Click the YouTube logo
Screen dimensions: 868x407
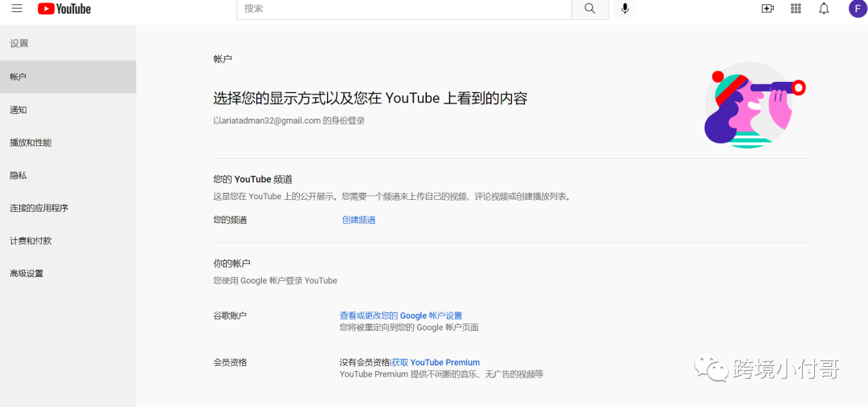coord(64,8)
